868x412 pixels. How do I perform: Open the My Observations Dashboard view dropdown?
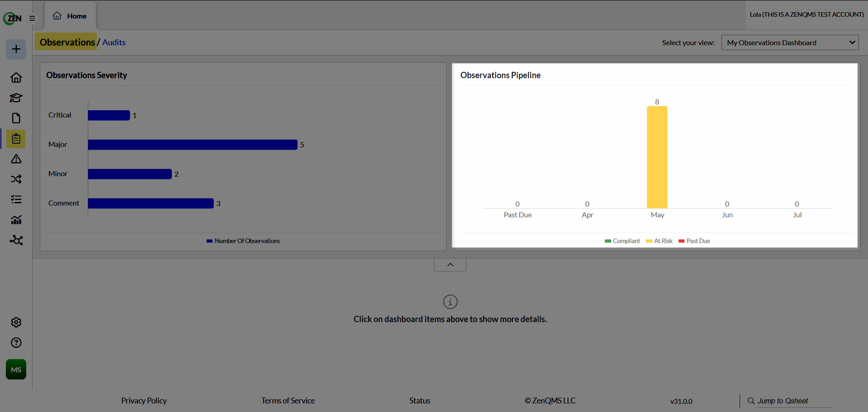coord(790,42)
